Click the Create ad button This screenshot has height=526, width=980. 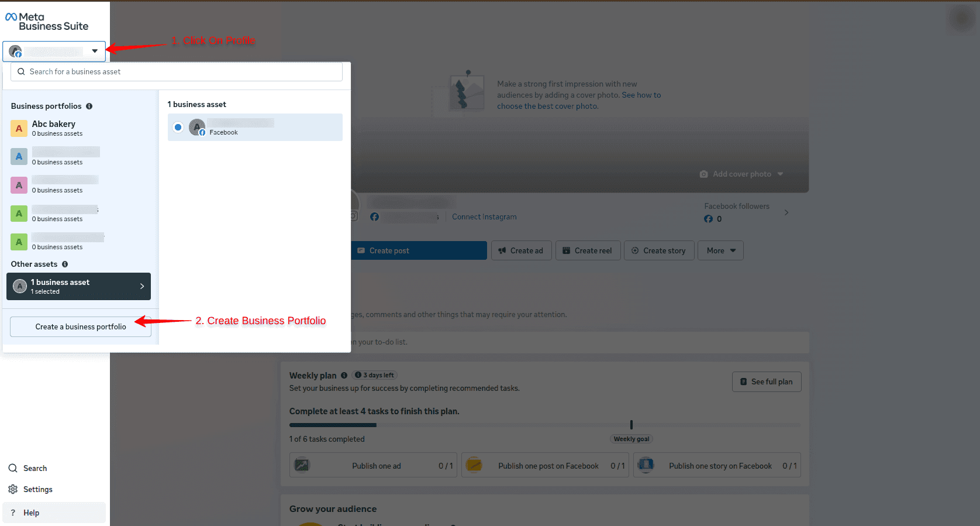tap(521, 250)
